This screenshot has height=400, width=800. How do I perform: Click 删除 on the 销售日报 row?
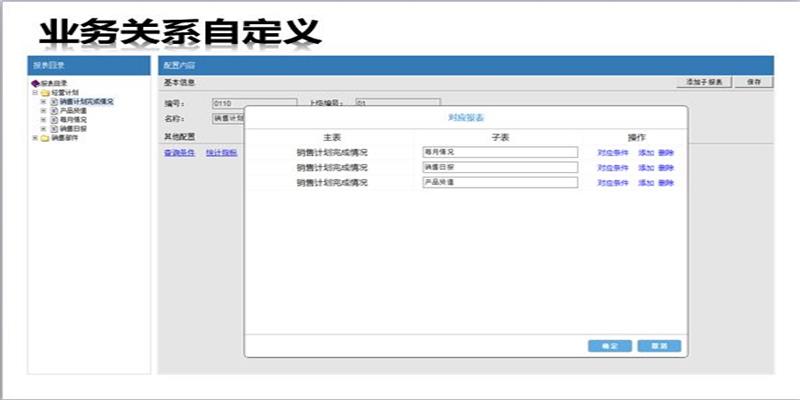(x=666, y=168)
